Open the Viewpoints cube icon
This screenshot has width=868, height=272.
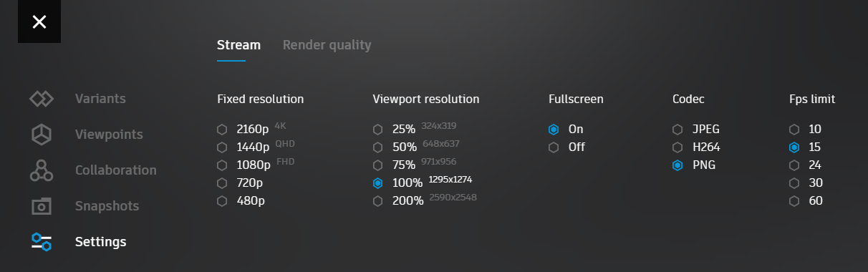tap(42, 135)
